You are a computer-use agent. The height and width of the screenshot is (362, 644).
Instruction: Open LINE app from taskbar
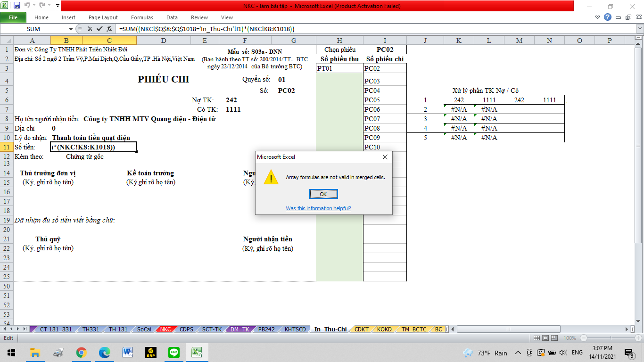click(x=174, y=353)
